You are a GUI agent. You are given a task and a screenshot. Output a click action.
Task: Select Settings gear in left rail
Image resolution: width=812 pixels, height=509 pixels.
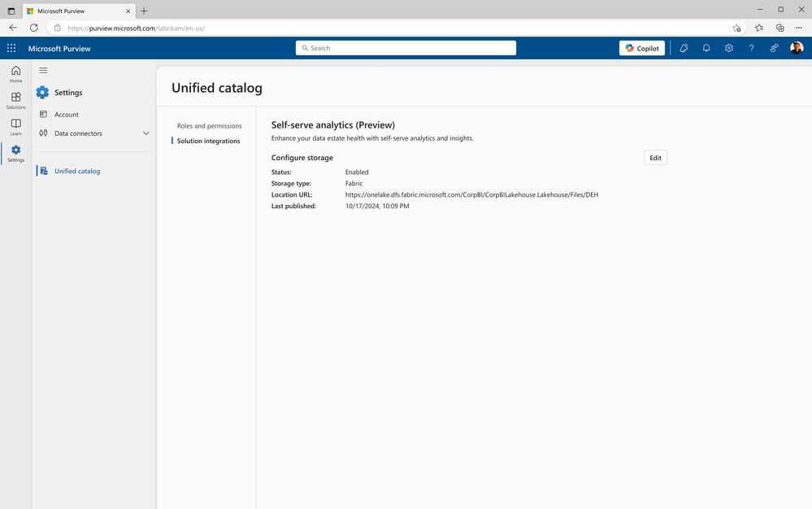pos(16,154)
